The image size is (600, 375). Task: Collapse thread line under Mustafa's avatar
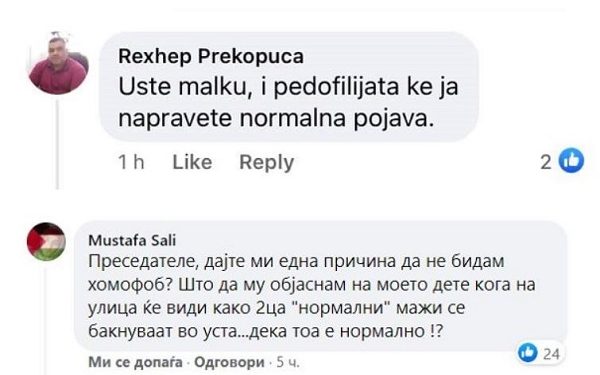(x=46, y=321)
